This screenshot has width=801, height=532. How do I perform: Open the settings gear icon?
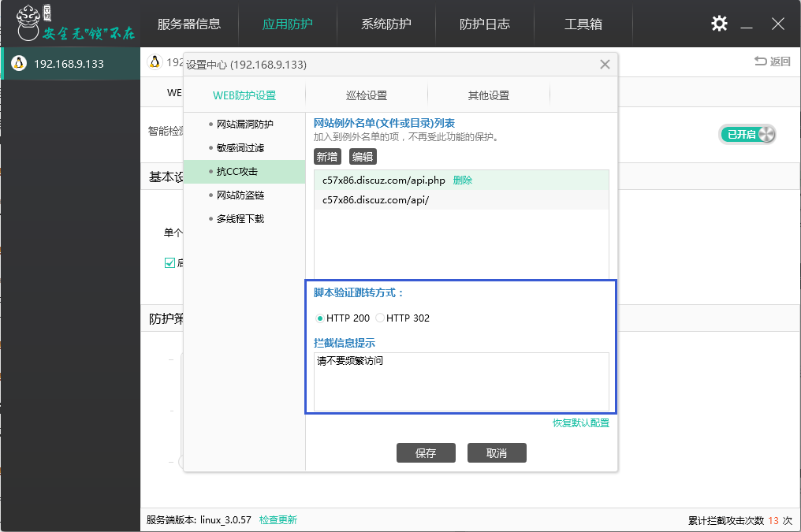(719, 24)
